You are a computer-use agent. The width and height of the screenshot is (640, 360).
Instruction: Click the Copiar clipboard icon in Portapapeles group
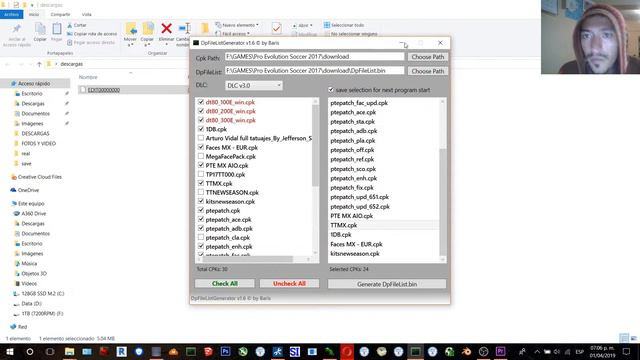coord(40,29)
